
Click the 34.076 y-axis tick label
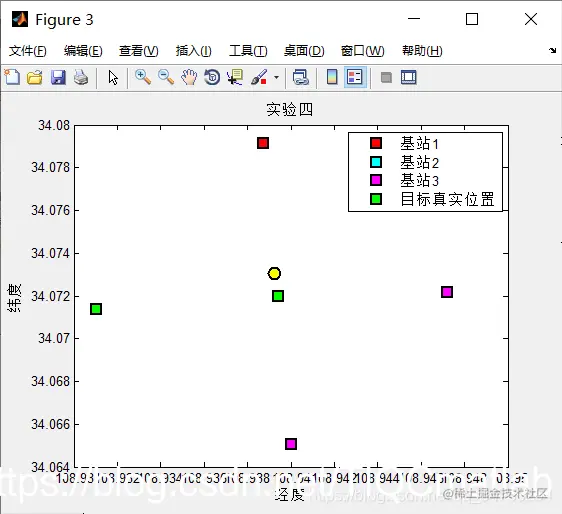coord(51,210)
